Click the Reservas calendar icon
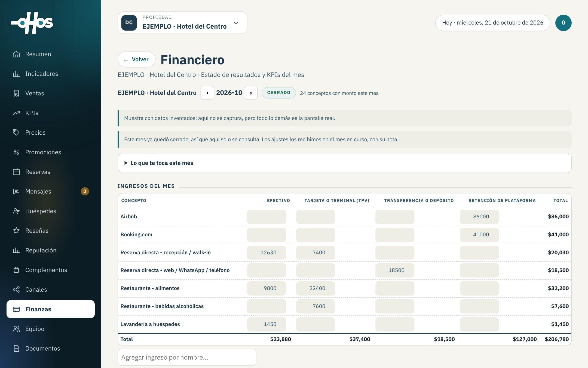This screenshot has height=368, width=588. pyautogui.click(x=16, y=172)
